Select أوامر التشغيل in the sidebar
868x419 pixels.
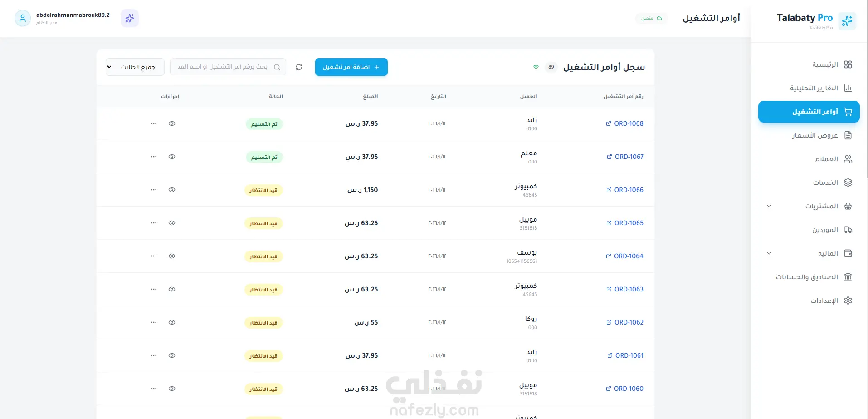click(809, 112)
